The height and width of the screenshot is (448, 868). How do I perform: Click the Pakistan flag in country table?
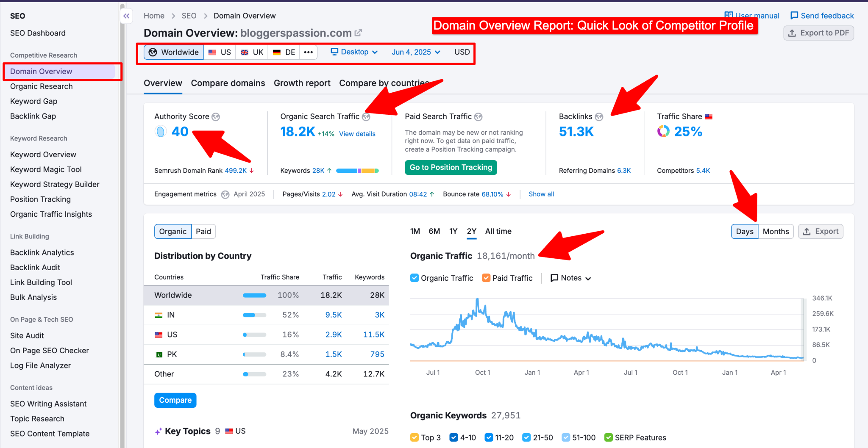(159, 354)
